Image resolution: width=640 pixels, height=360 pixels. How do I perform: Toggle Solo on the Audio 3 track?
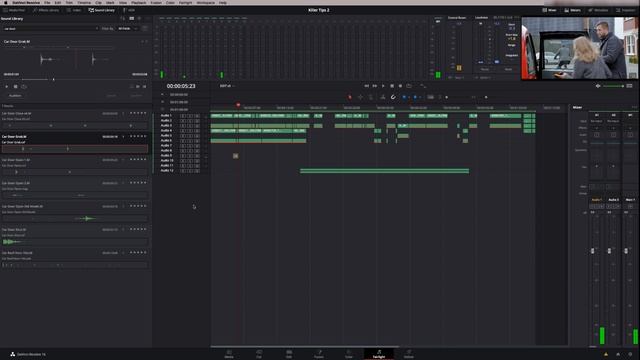click(x=190, y=126)
